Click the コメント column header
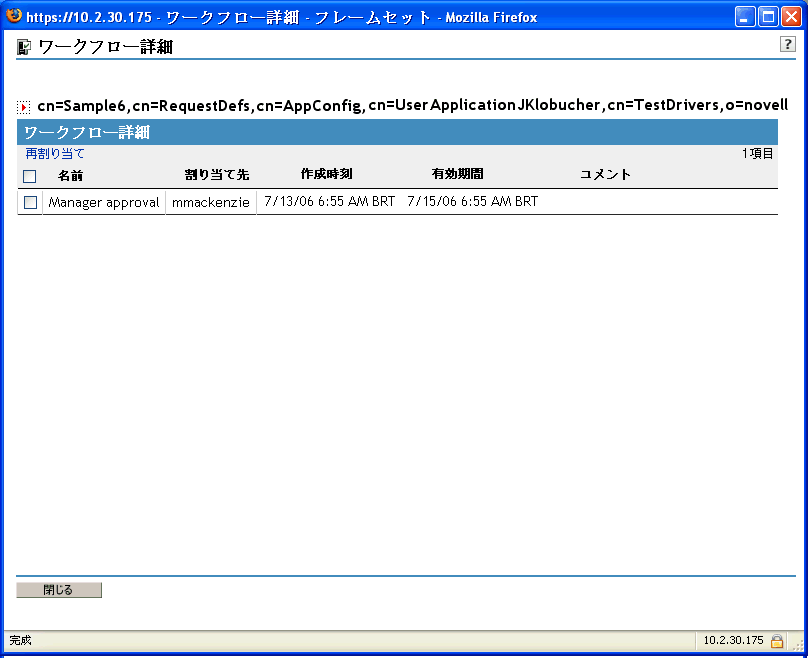808x658 pixels. click(x=605, y=174)
